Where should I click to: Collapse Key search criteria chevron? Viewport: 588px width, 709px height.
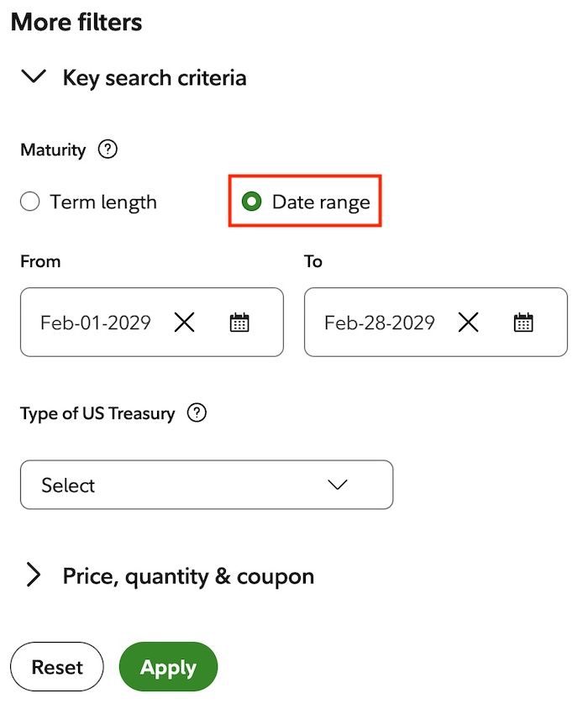pos(34,76)
